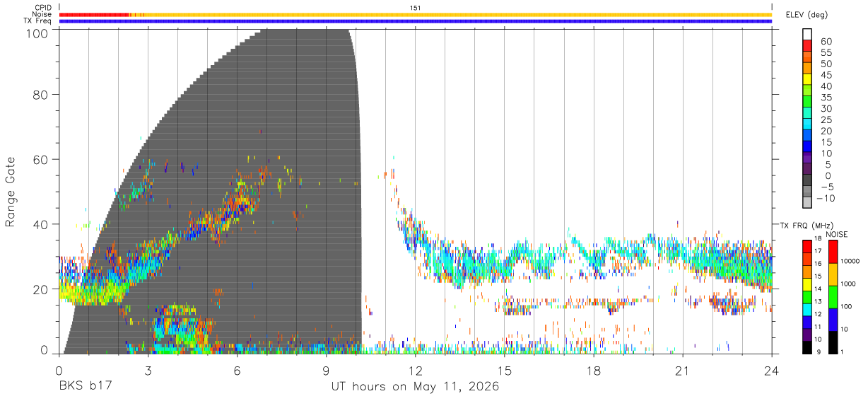This screenshot has height=401, width=868.
Task: Click ELEV scale value 60
Action: point(826,41)
